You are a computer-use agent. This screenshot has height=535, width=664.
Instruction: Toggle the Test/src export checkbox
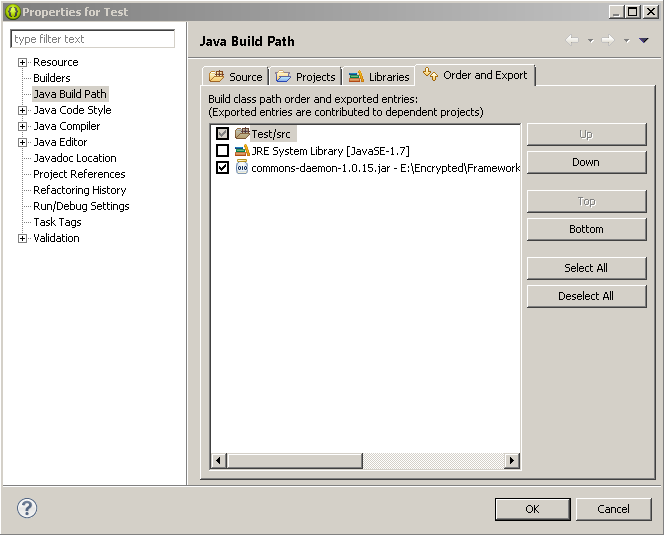click(x=222, y=133)
